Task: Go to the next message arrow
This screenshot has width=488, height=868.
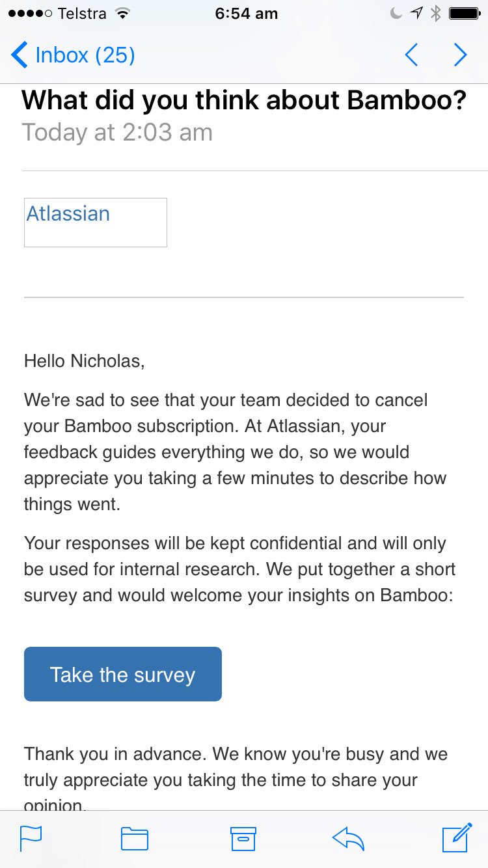Action: (460, 55)
